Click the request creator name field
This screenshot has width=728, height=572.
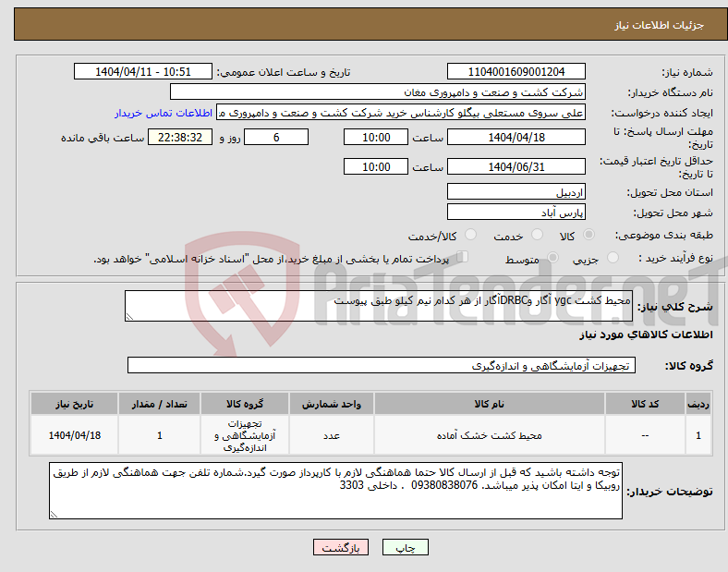coord(401,113)
